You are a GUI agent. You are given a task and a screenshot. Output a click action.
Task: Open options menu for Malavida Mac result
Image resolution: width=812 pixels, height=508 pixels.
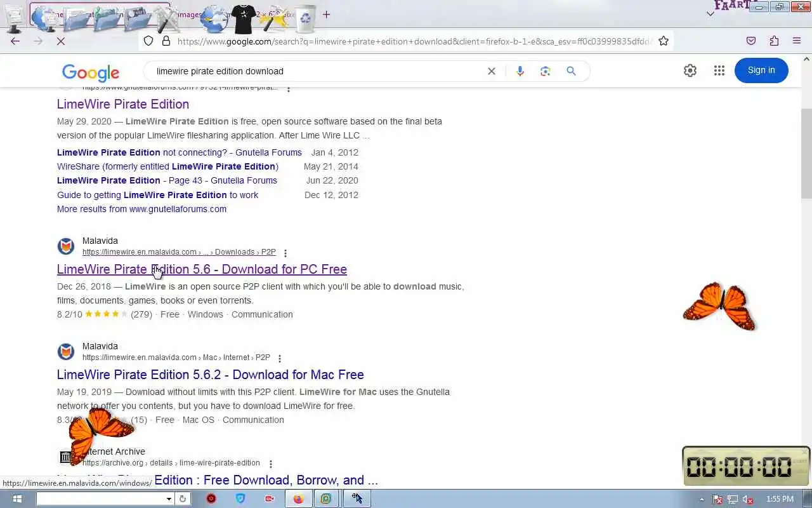(x=280, y=358)
